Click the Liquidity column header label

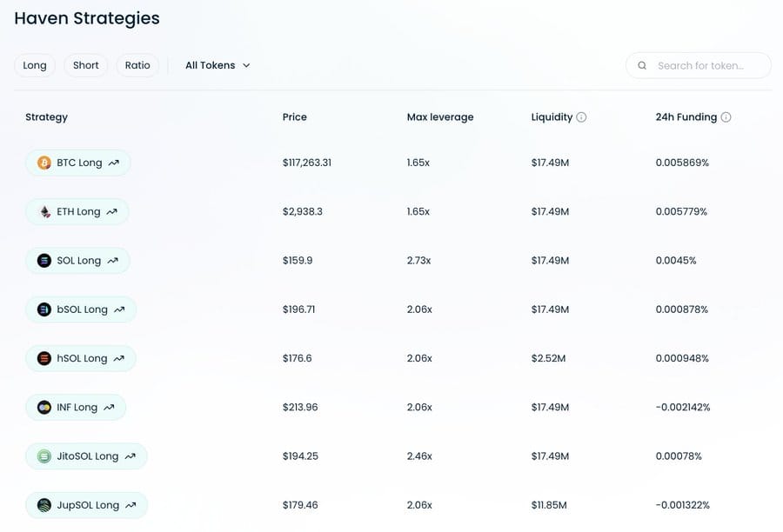[552, 117]
